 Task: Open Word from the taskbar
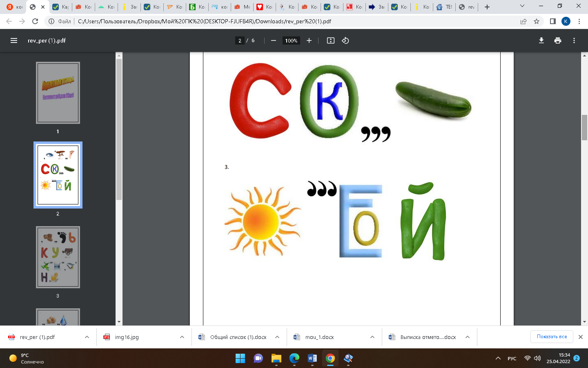pyautogui.click(x=312, y=359)
